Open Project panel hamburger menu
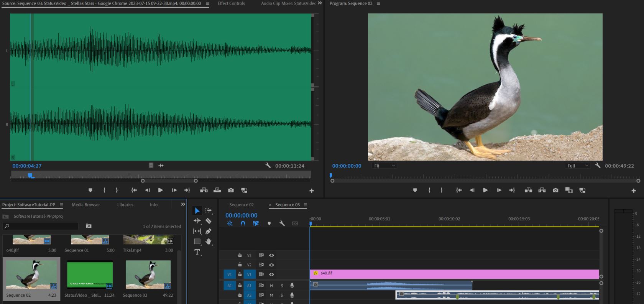This screenshot has height=304, width=644. (x=61, y=205)
